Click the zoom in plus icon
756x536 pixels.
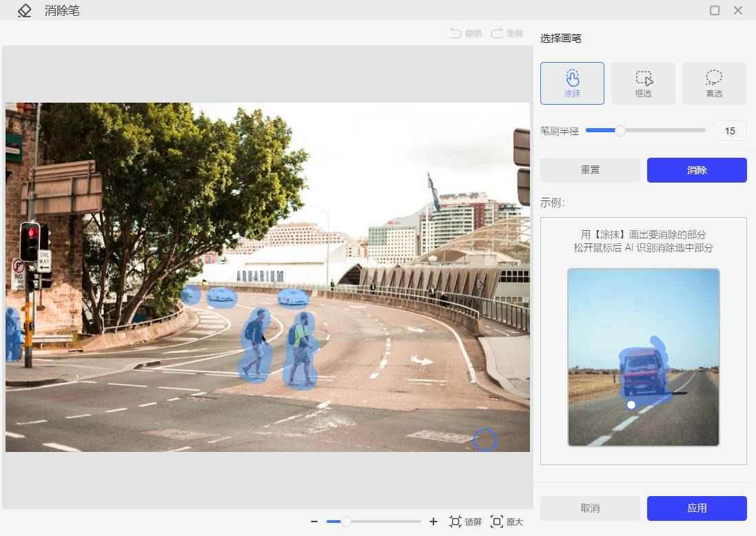433,522
